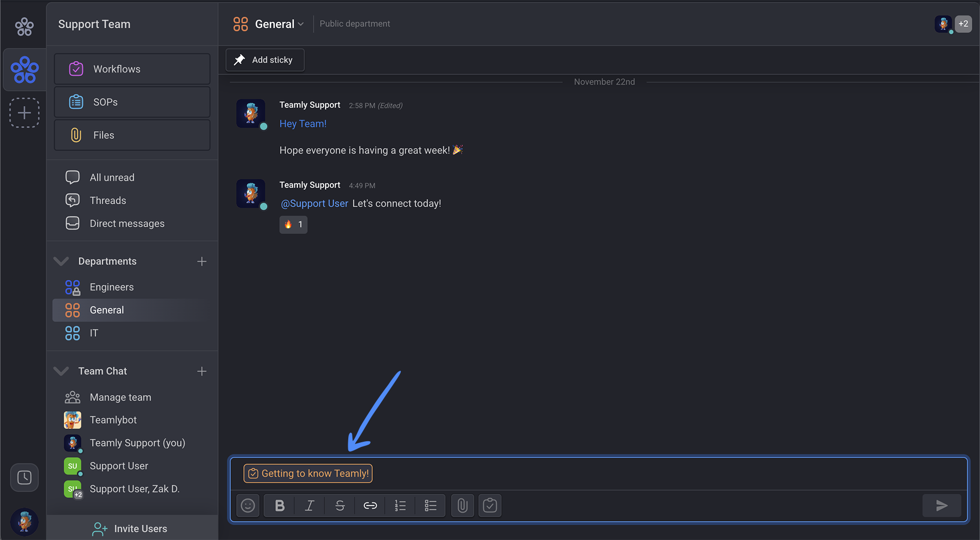The width and height of the screenshot is (980, 540).
Task: Open the emoji picker
Action: [248, 506]
